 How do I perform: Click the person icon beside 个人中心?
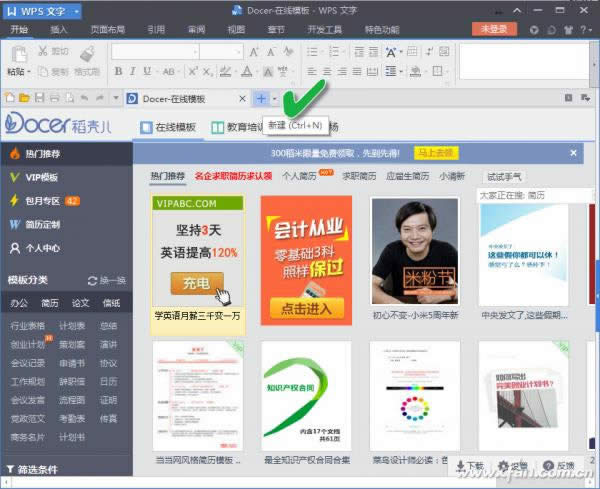tap(15, 248)
